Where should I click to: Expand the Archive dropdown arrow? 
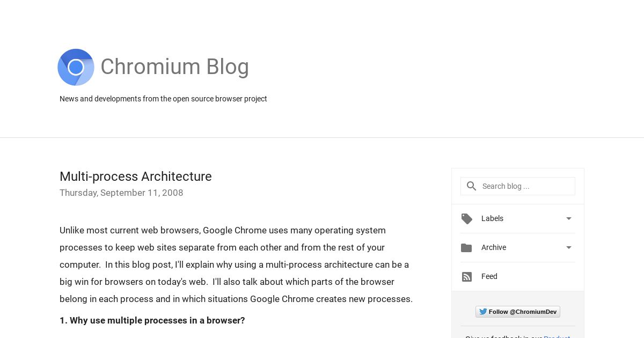click(569, 247)
